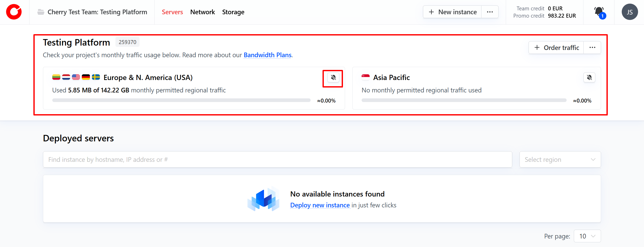Open the notifications bell icon

coord(599,12)
